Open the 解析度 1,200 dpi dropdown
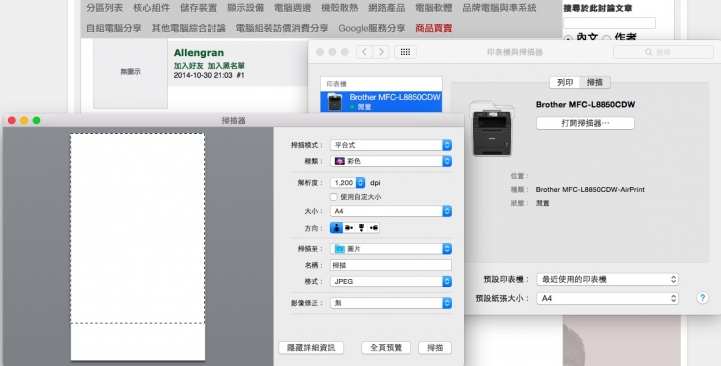Viewport: 721px width, 366px height. pos(348,183)
